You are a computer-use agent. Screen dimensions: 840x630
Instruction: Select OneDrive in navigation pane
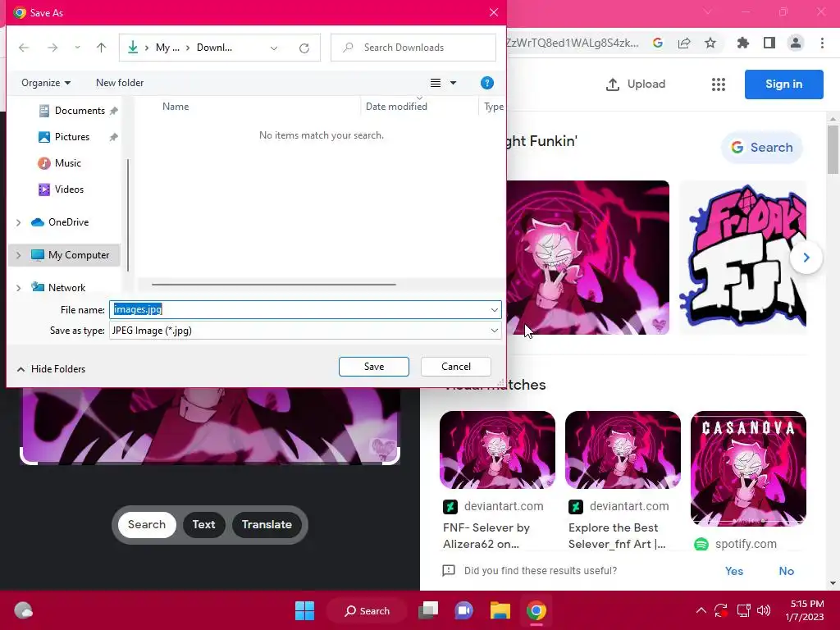(68, 221)
